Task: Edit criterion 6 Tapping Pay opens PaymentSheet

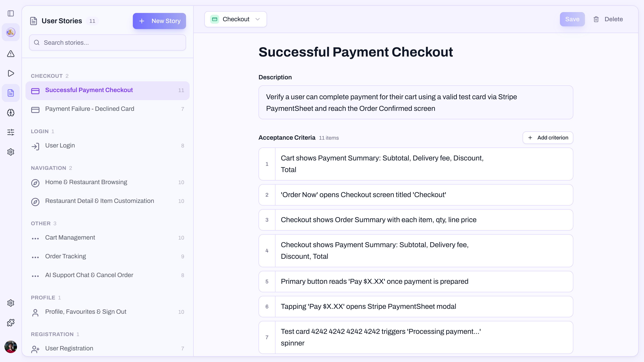Action: 416,307
